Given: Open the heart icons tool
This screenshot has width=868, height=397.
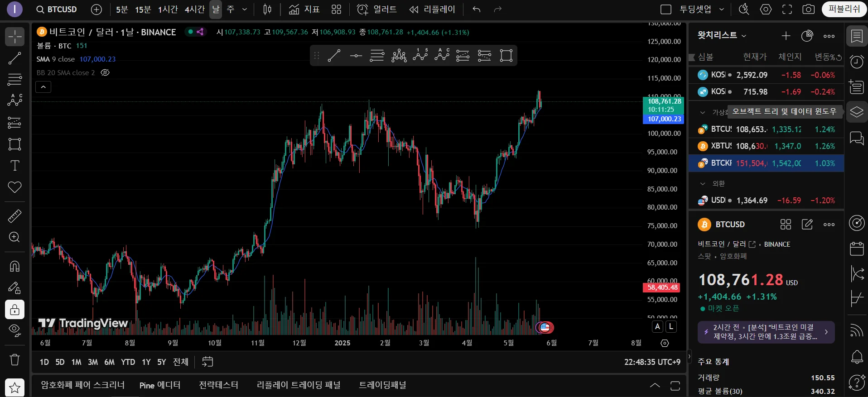Looking at the screenshot, I should (x=14, y=187).
